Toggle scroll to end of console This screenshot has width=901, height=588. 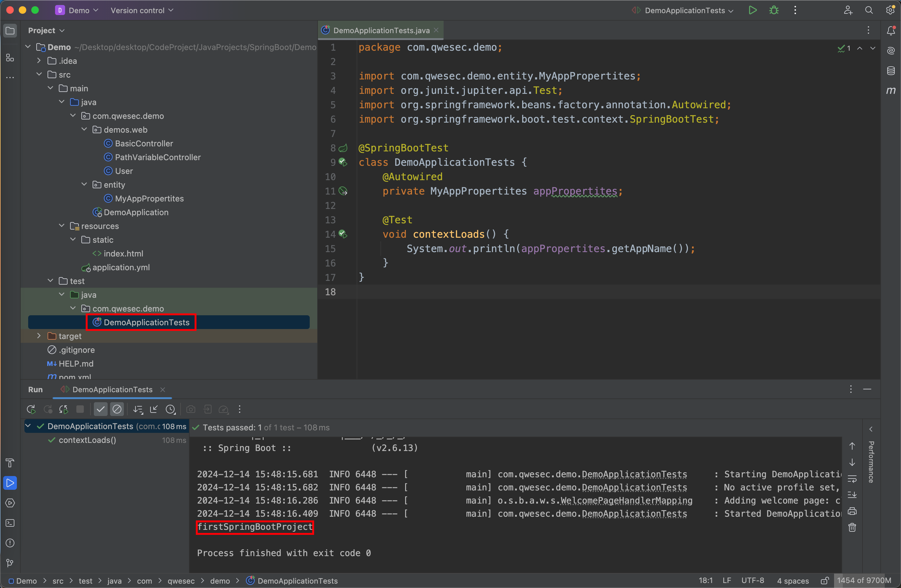[x=852, y=495]
